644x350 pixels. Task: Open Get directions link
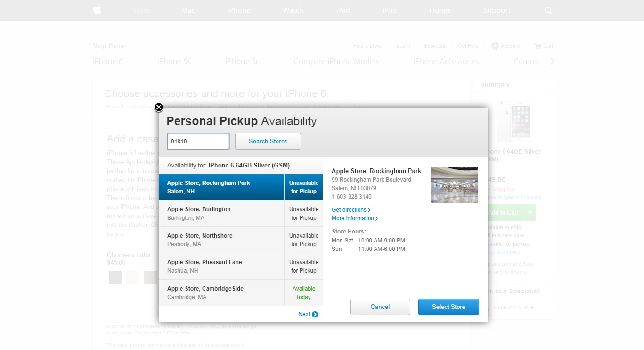click(x=351, y=210)
